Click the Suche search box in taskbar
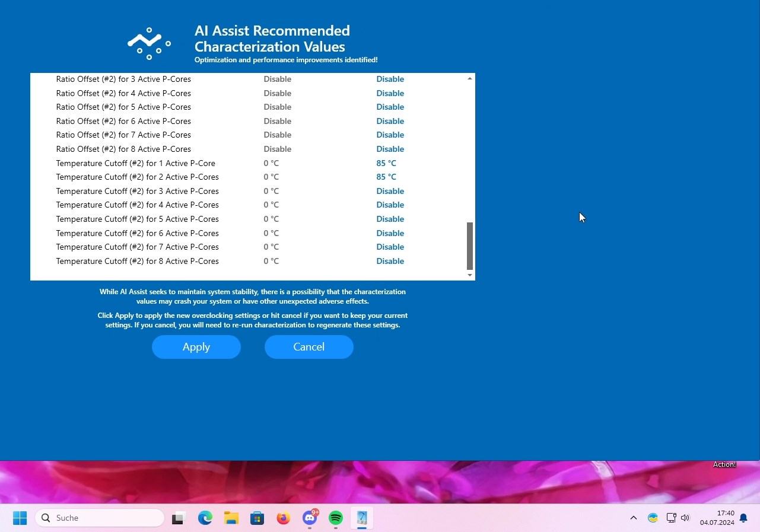Viewport: 760px width, 532px height. tap(100, 518)
